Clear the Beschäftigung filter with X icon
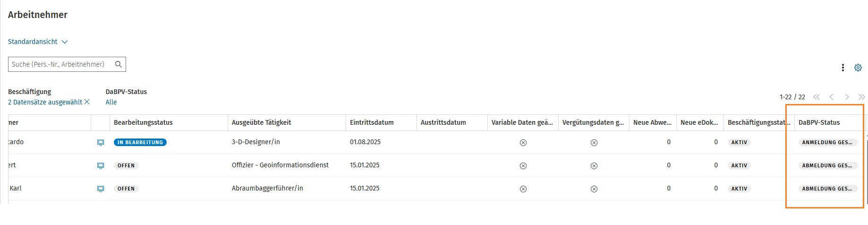The height and width of the screenshot is (225, 868). (x=87, y=102)
